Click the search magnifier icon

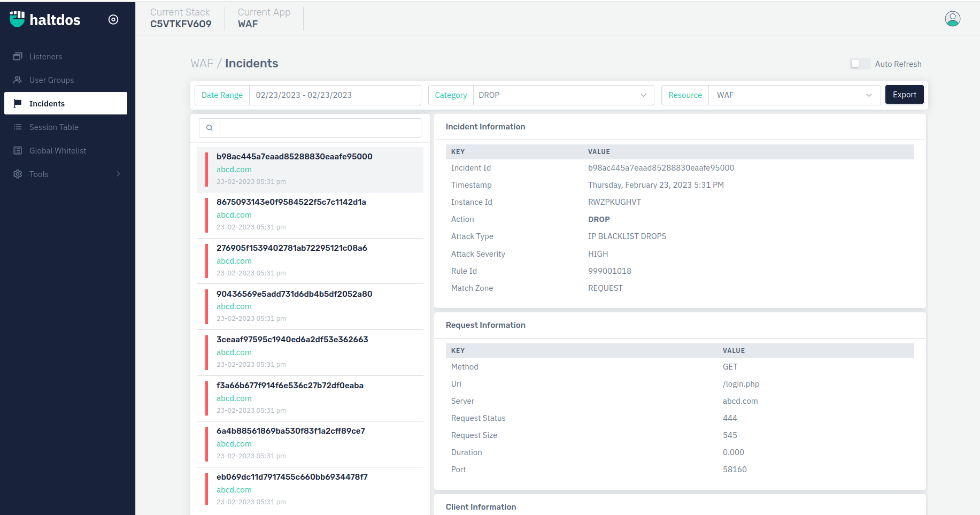pyautogui.click(x=210, y=128)
